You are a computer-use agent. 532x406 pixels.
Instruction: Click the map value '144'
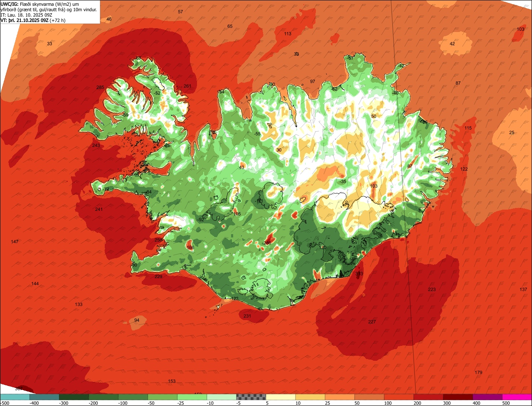tap(35, 284)
